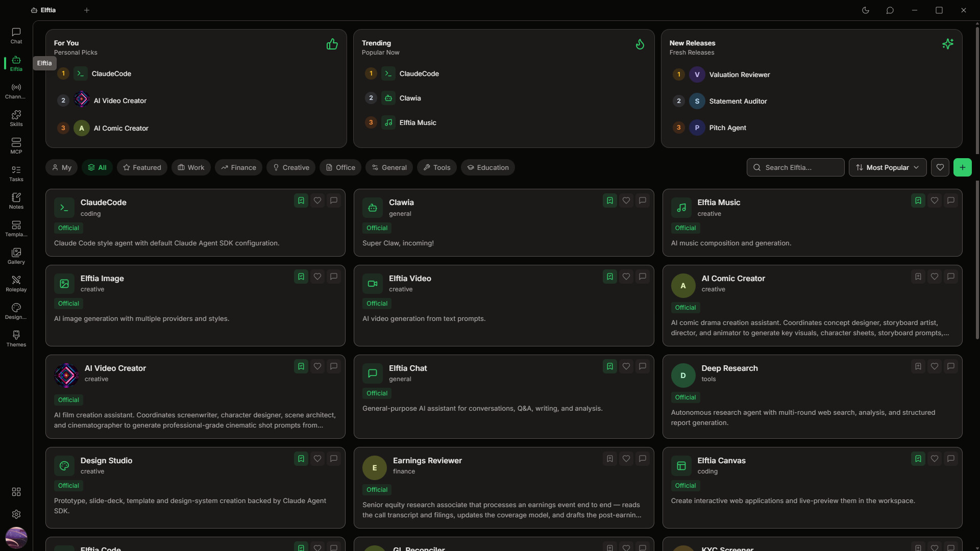Favorite the Clawia card with heart
Screen dimensions: 980x551
tap(626, 201)
